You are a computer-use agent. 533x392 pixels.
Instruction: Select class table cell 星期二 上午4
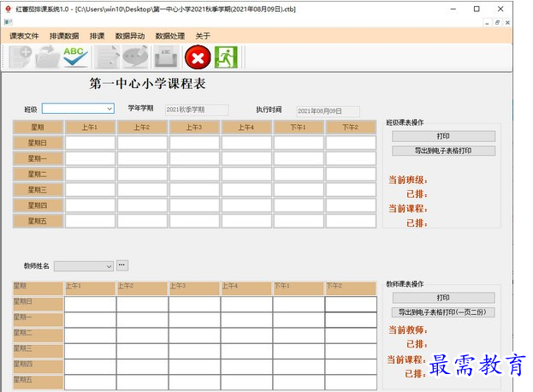(246, 174)
